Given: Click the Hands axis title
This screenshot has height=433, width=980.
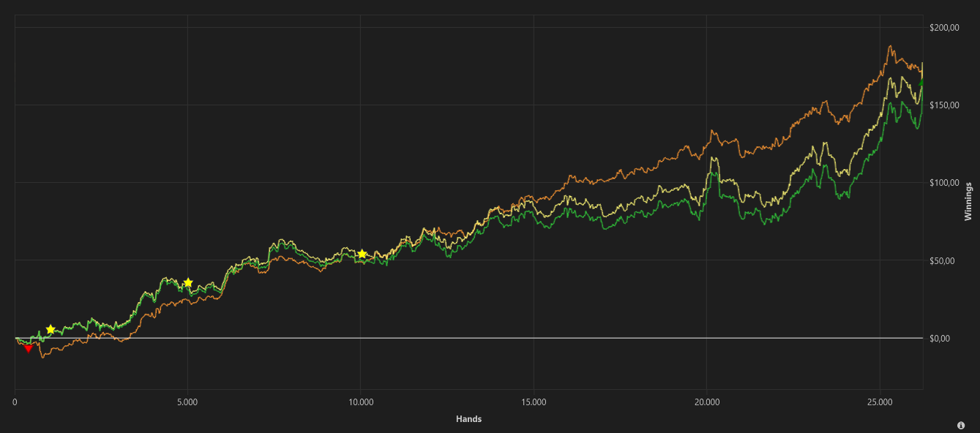Looking at the screenshot, I should tap(468, 419).
